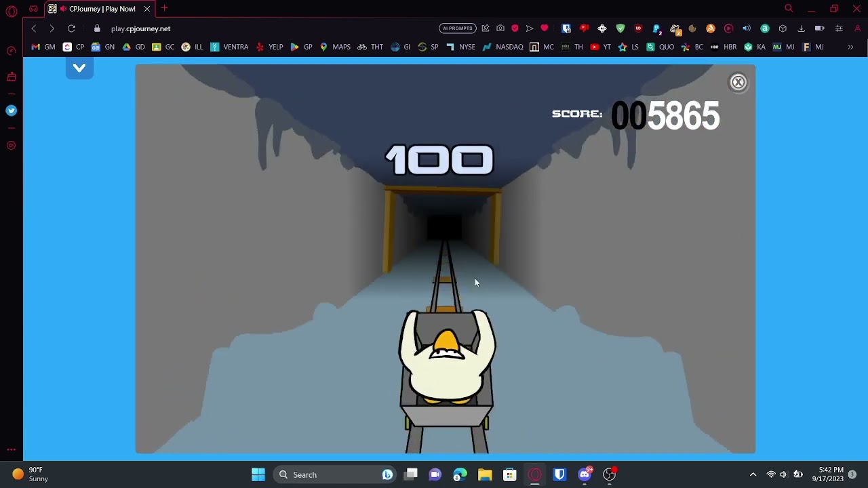Open the Bitwarden extension icon in toolbar

tap(566, 28)
